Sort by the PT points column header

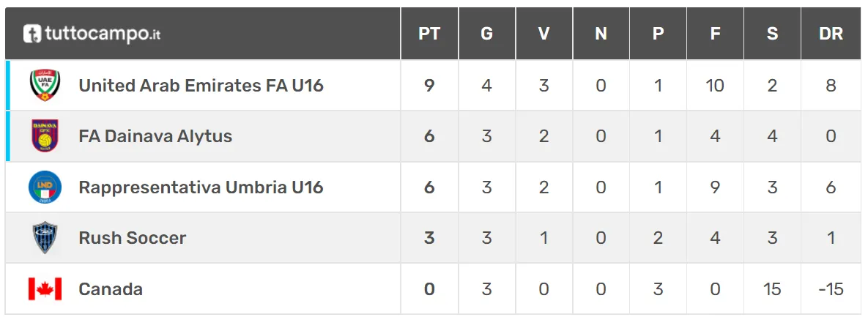pyautogui.click(x=429, y=34)
